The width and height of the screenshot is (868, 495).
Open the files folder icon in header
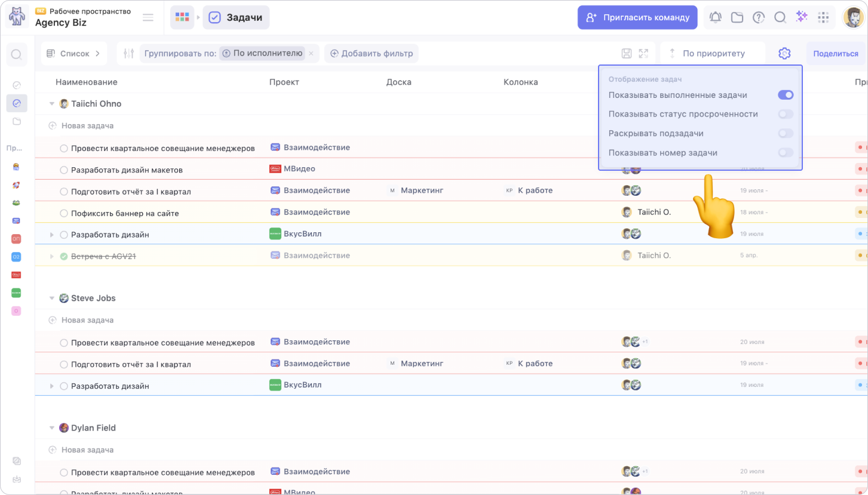coord(737,17)
